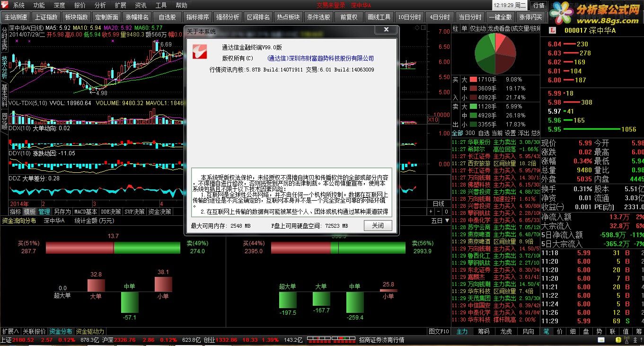644x346 pixels.
Task: Click the 一键全撤 toolbar button
Action: [501, 17]
